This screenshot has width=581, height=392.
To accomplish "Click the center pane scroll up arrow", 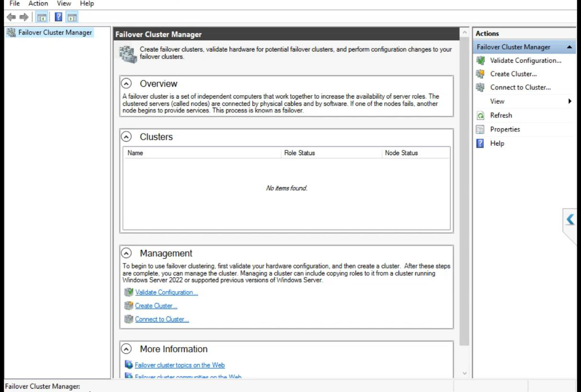I will click(464, 33).
